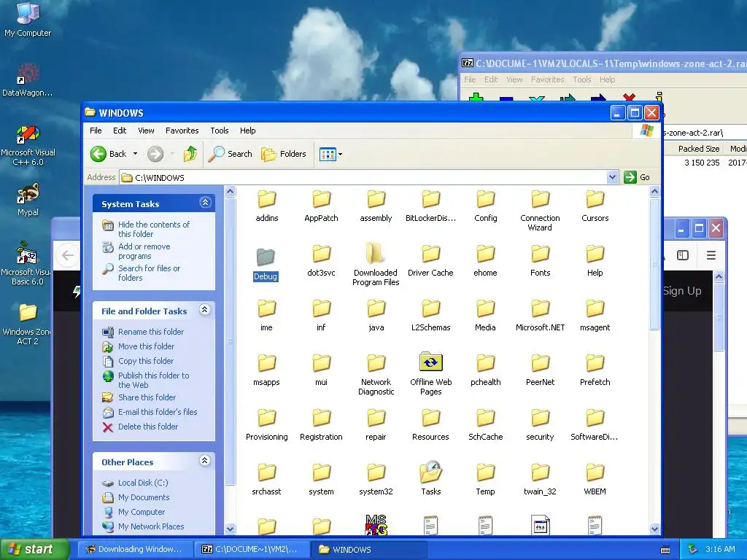Select the DataWagon desktop shortcut
The height and width of the screenshot is (560, 747).
28,74
